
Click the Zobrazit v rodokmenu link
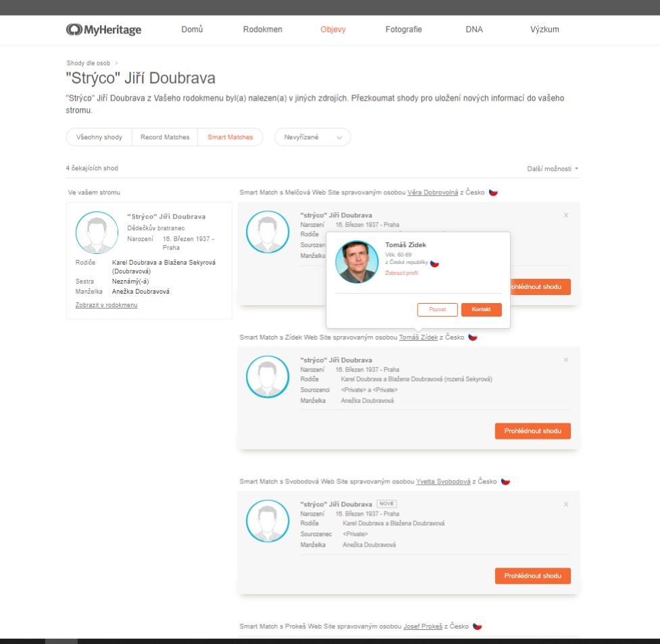pyautogui.click(x=106, y=305)
